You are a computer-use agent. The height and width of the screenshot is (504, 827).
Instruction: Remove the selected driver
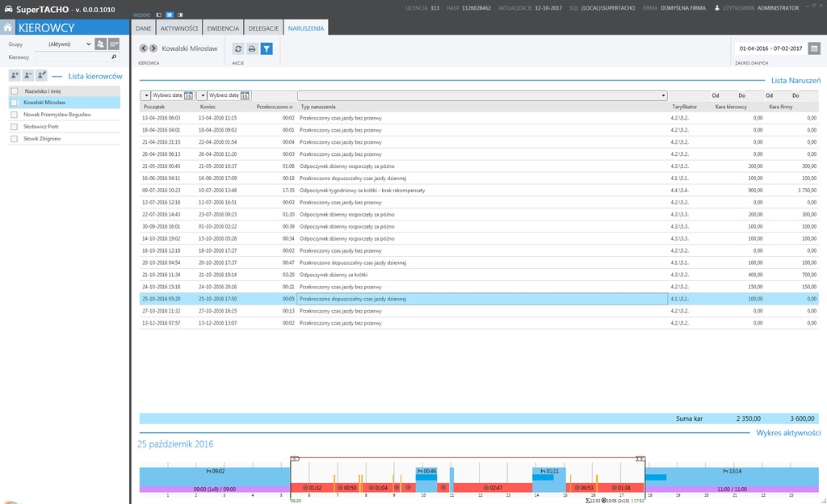(x=28, y=75)
